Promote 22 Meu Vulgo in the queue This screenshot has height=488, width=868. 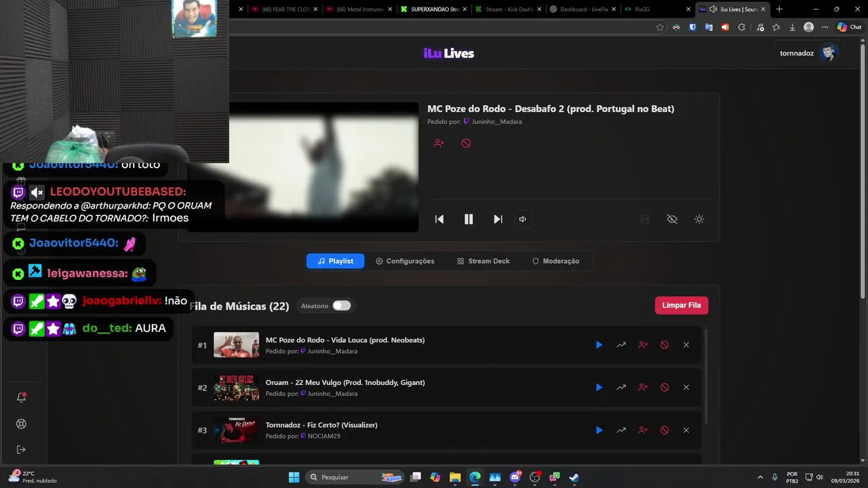pyautogui.click(x=621, y=388)
